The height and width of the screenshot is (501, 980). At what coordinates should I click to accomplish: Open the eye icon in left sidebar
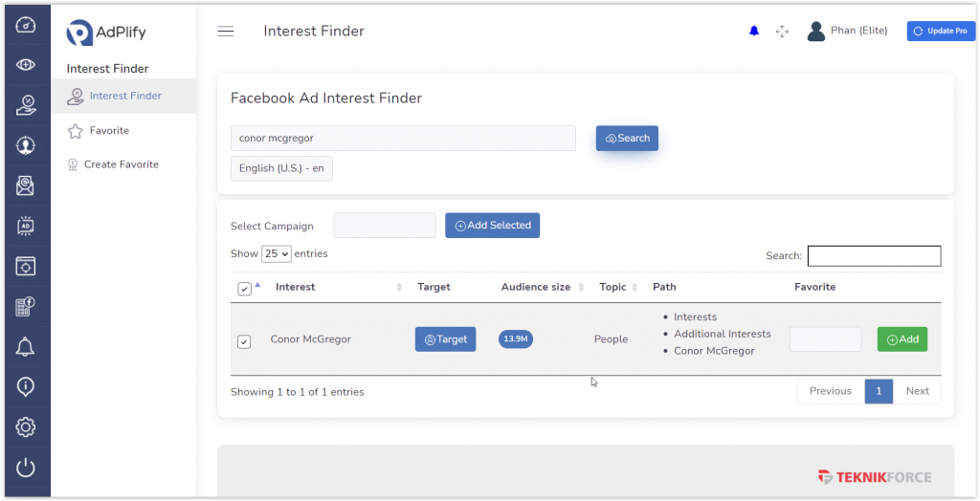(26, 65)
